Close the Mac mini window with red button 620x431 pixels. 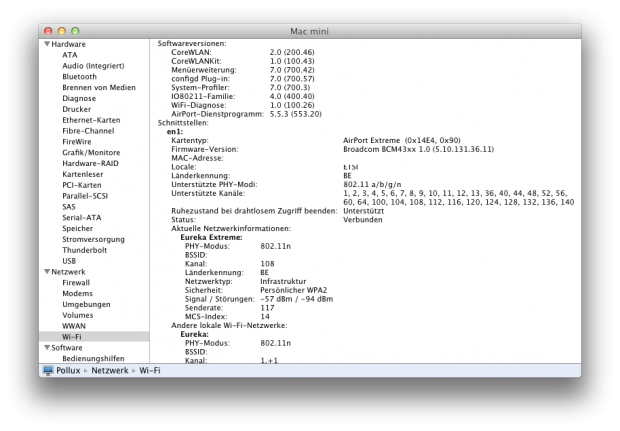(48, 31)
